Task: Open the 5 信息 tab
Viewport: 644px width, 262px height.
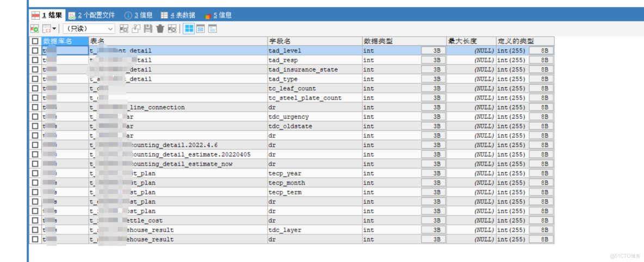Action: 218,15
